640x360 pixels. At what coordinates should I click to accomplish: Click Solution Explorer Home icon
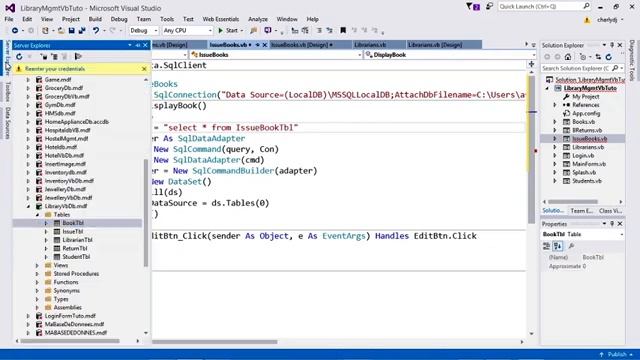568,57
